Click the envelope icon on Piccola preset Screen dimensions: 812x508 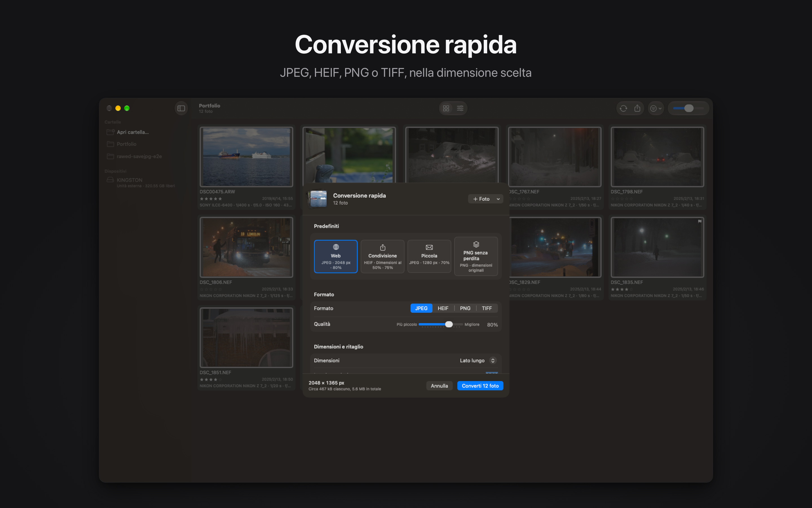click(x=429, y=247)
